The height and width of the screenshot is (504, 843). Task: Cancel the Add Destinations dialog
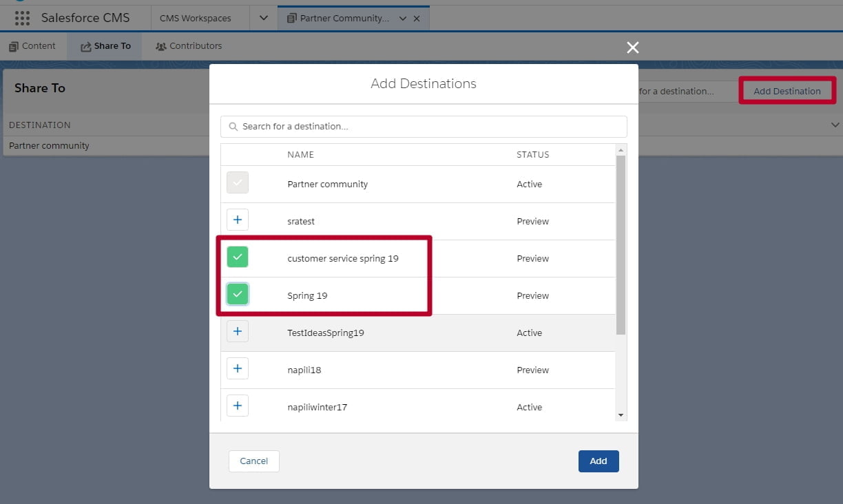[253, 461]
